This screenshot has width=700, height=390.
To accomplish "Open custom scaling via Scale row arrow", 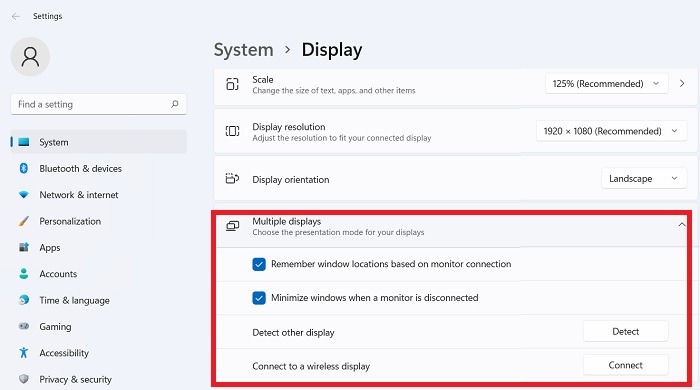I will click(x=682, y=83).
